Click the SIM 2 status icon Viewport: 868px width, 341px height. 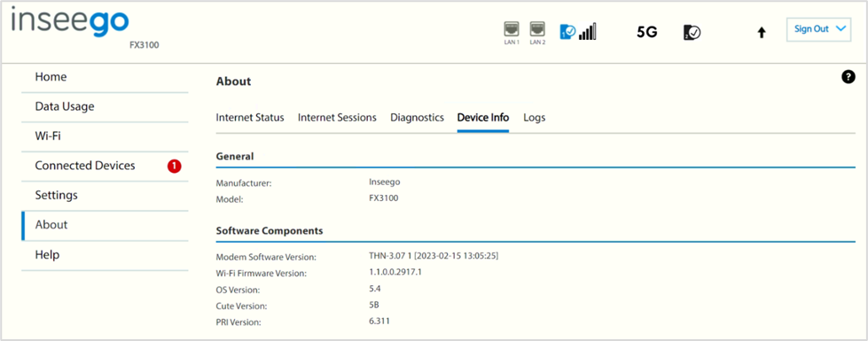(x=692, y=32)
